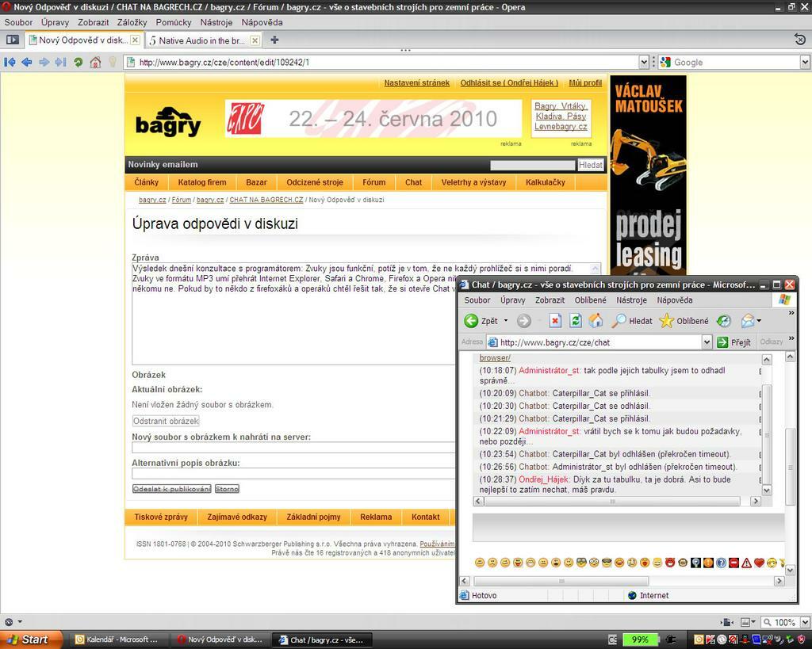Open the Záložky menu in Opera
The height and width of the screenshot is (649, 812).
click(x=132, y=22)
